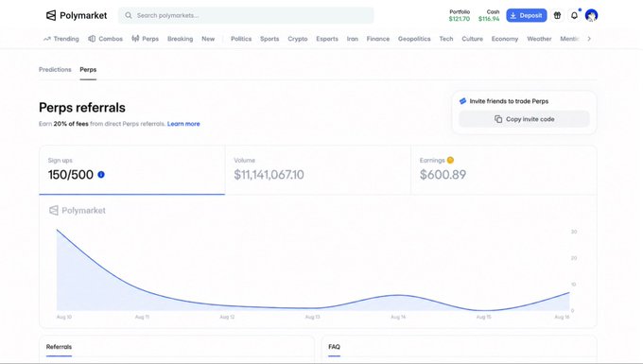643x364 pixels.
Task: Click the Polymarket logo in header
Action: coord(77,15)
